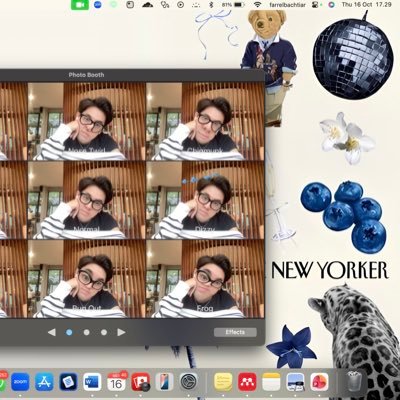This screenshot has height=400, width=400.
Task: Open the pink-red app icon beside Preview
Action: point(319,382)
